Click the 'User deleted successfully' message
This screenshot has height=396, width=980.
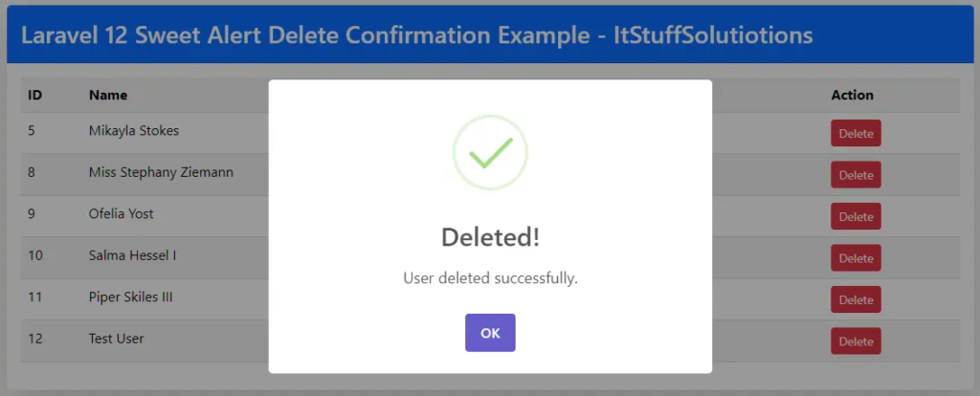[x=490, y=279]
